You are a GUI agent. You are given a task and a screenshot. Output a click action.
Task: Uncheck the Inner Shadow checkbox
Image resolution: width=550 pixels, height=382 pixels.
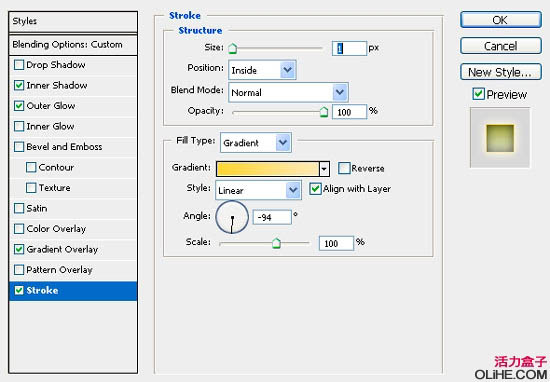(19, 85)
